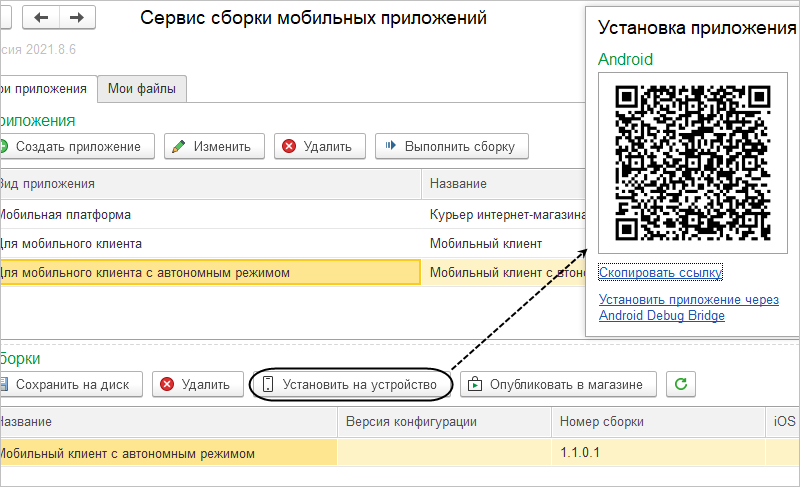Image resolution: width=800 pixels, height=487 pixels.
Task: Click 'Скопировать ссылку' link
Action: (x=660, y=272)
